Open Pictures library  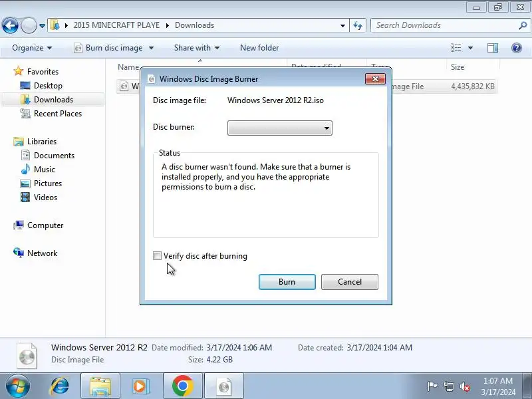(x=41, y=184)
